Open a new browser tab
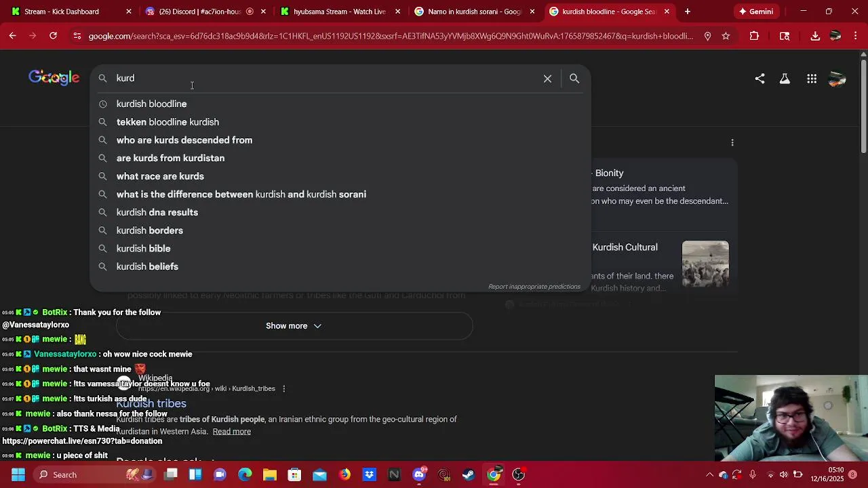The height and width of the screenshot is (488, 868). tap(688, 12)
